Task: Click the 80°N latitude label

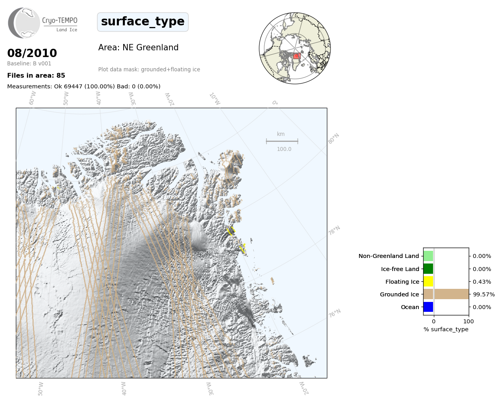Action: (333, 139)
